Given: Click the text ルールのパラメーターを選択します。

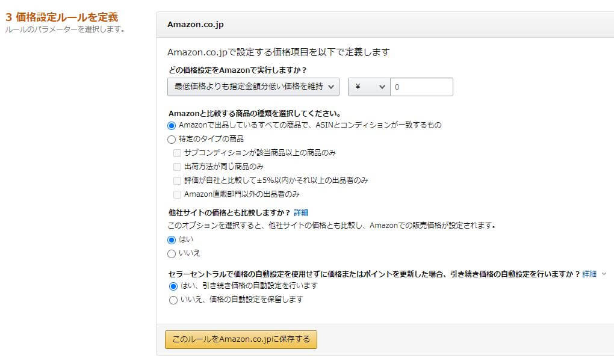Looking at the screenshot, I should pos(65,29).
